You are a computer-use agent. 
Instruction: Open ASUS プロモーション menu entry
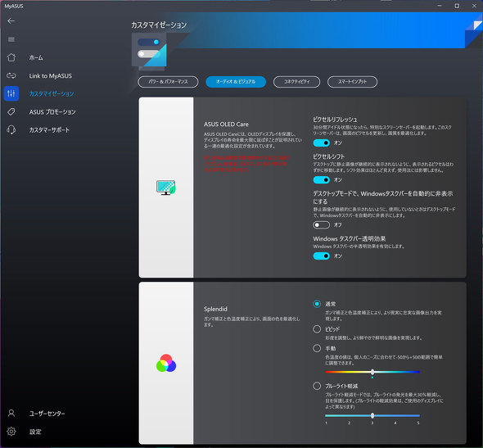[52, 112]
